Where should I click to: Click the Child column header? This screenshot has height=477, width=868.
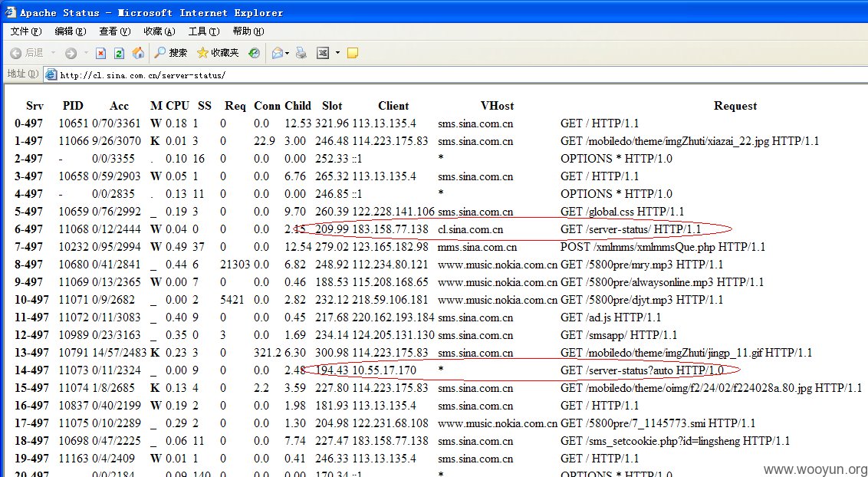point(298,106)
